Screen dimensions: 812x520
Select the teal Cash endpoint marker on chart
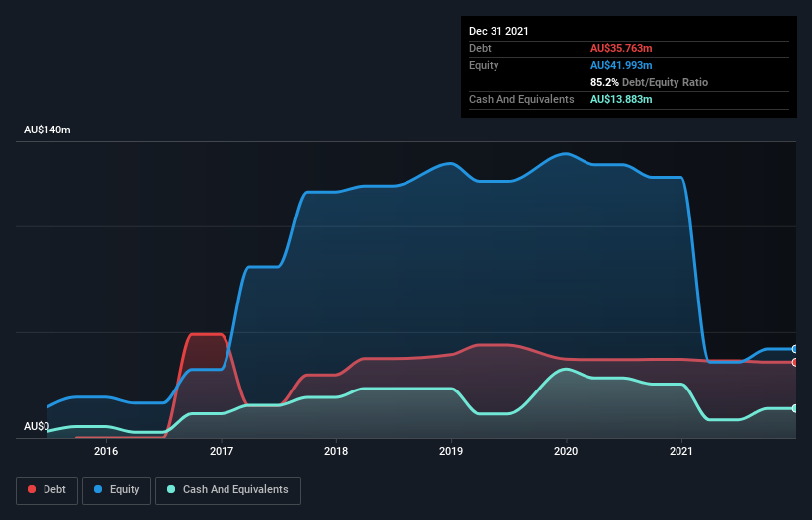795,408
